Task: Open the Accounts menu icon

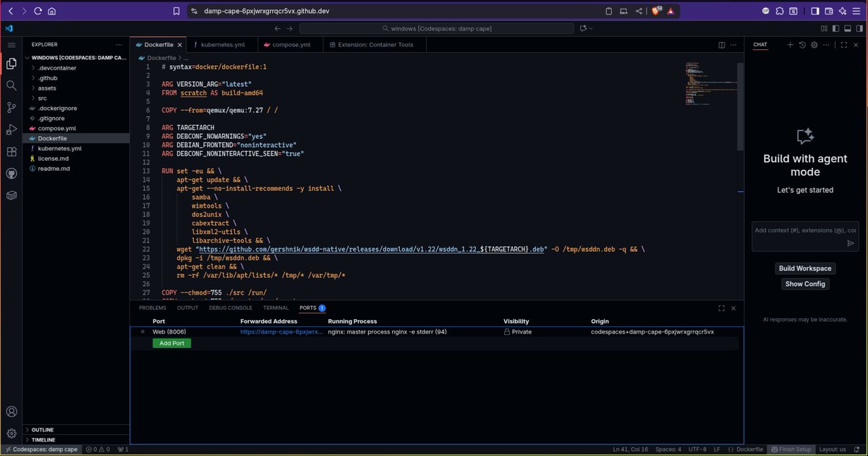Action: point(12,412)
